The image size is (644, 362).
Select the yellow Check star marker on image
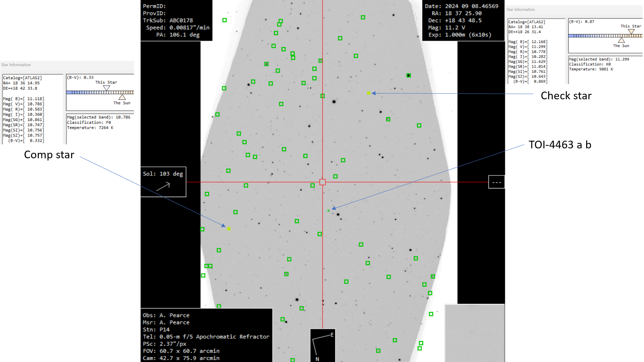coord(369,93)
